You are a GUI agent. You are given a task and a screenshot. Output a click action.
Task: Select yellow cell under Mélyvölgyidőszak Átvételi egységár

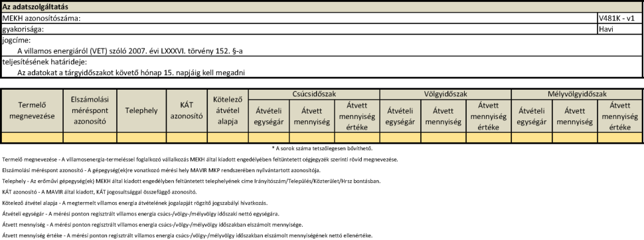[531, 138]
